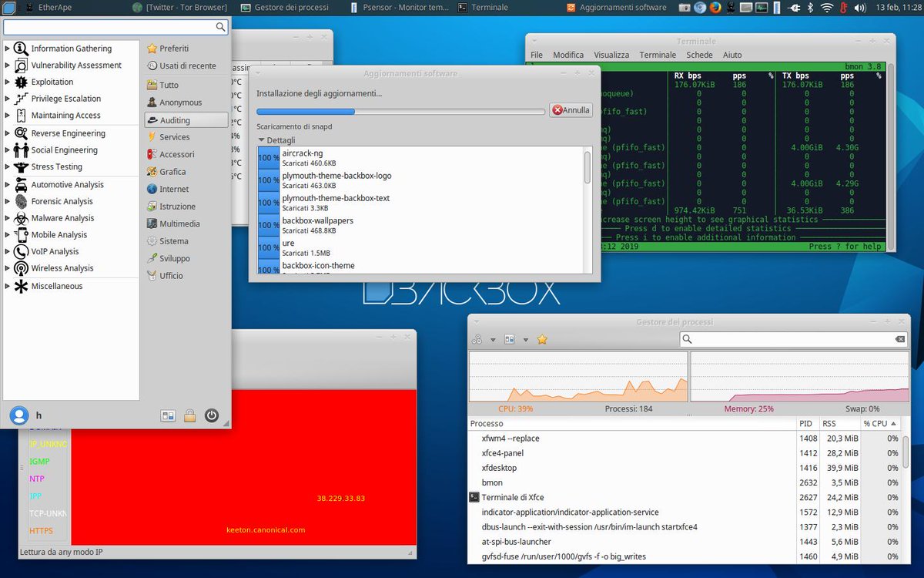Open the process view dropdown in Gestore dei processi
924x578 pixels.
(493, 339)
